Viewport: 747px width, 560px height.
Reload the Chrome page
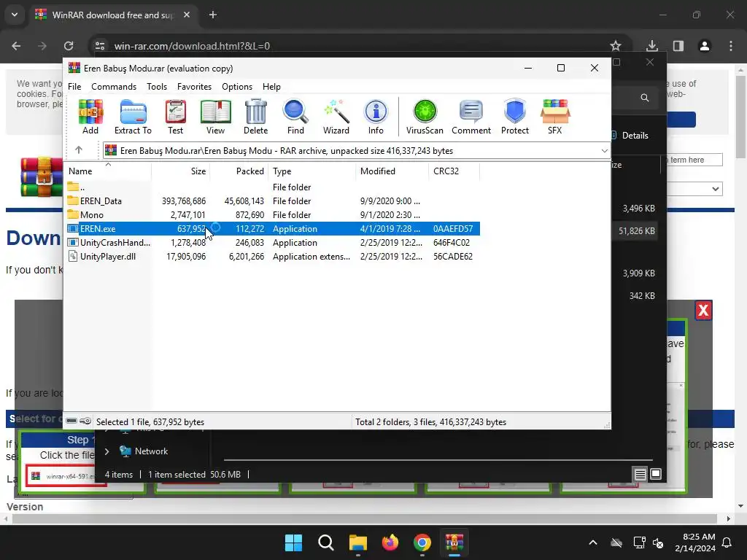coord(69,46)
